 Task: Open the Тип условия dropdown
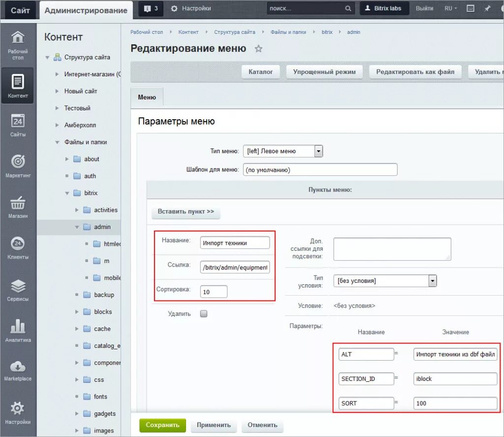pos(385,281)
